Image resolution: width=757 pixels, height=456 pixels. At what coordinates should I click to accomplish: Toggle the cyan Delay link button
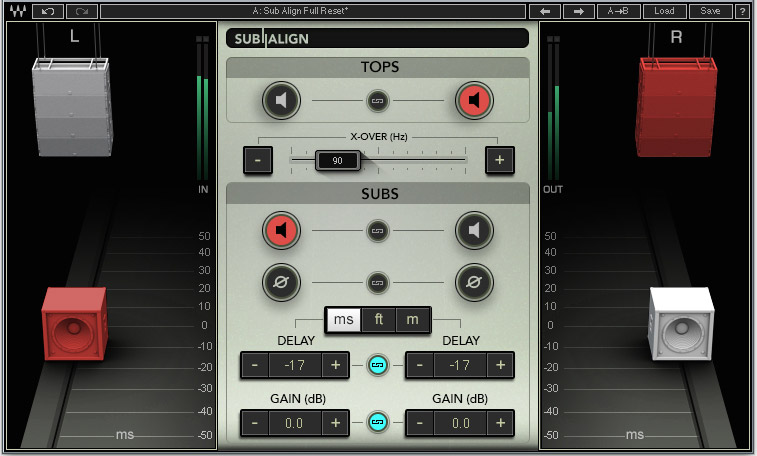click(x=378, y=365)
